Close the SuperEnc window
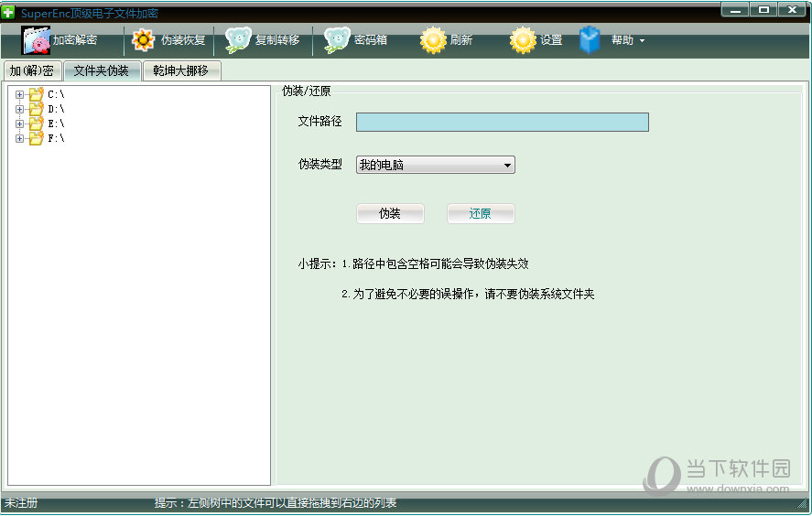This screenshot has width=812, height=516. pyautogui.click(x=793, y=10)
